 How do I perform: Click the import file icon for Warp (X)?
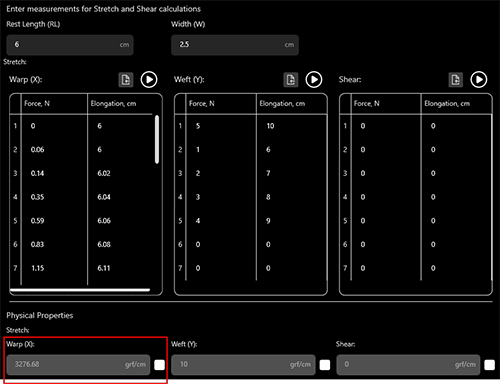[126, 80]
